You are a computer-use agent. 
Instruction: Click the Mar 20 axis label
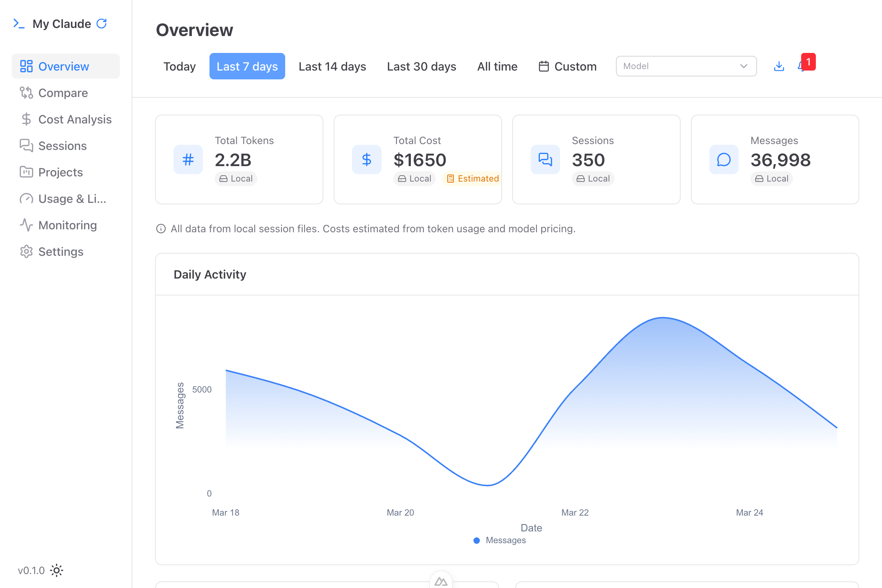pos(400,513)
